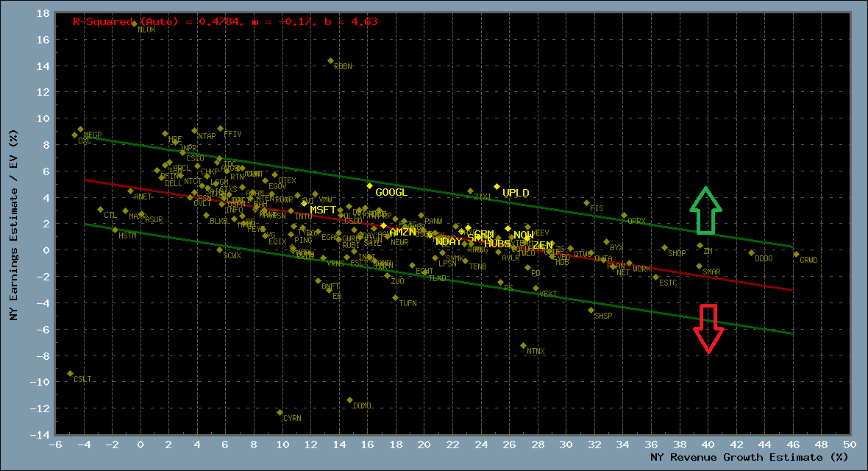Click the SMAR ticker label
868x471 pixels.
pyautogui.click(x=712, y=272)
